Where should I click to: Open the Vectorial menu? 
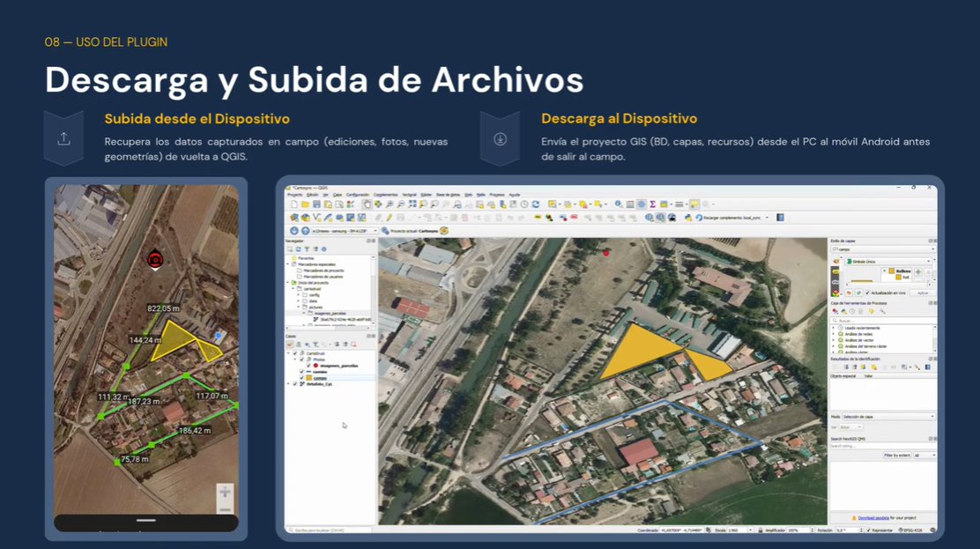pos(410,195)
